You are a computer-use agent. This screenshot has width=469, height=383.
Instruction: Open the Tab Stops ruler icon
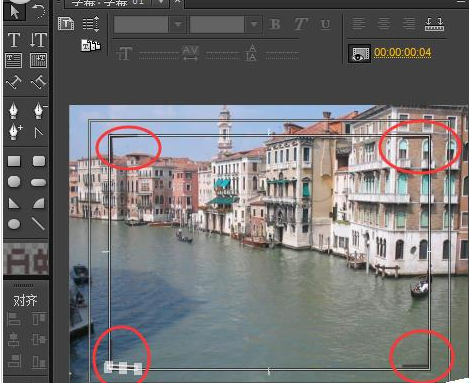(x=434, y=24)
